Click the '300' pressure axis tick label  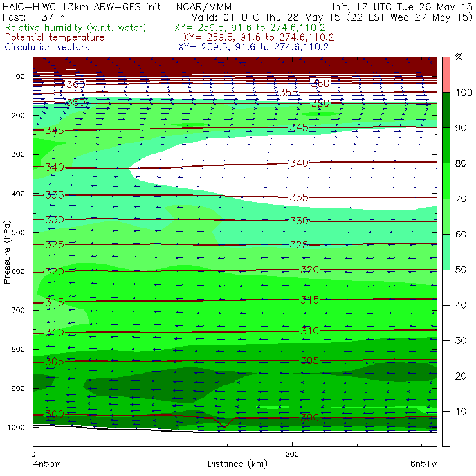coord(18,154)
